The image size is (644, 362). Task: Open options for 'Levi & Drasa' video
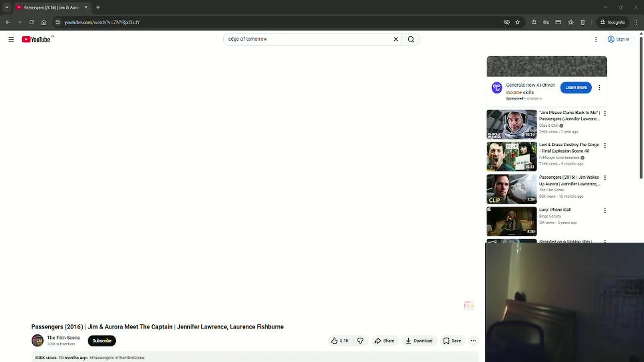coord(605,145)
